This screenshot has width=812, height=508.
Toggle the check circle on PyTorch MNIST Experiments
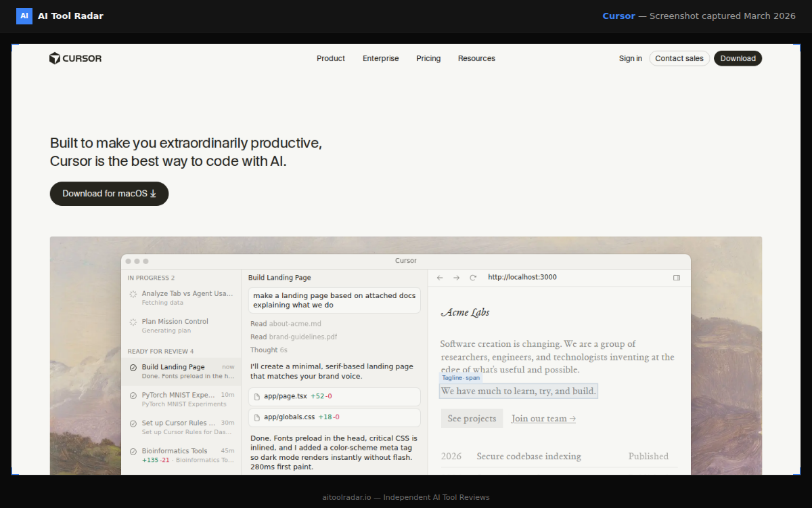click(133, 394)
